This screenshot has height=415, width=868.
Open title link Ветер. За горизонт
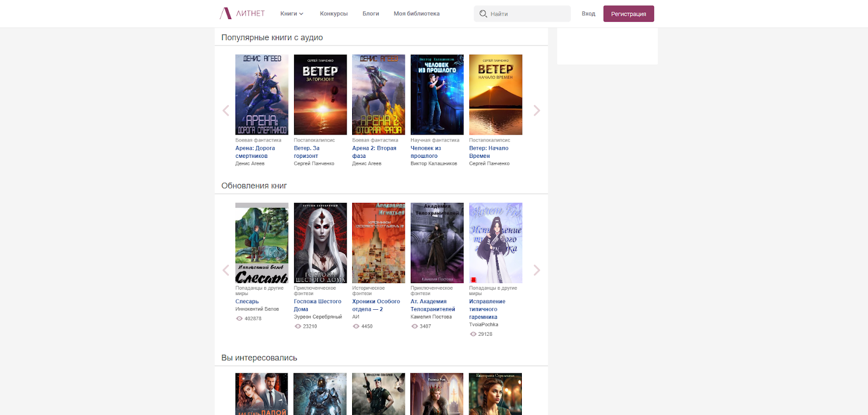(x=307, y=152)
